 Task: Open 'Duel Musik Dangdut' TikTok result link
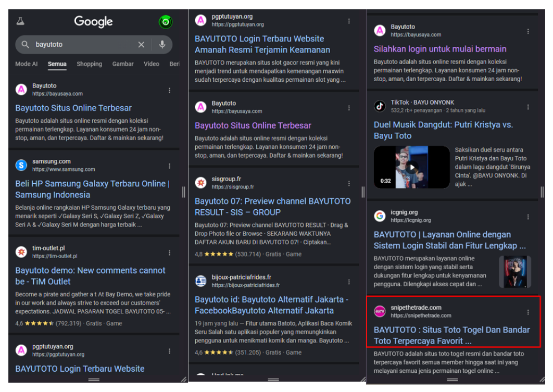point(443,130)
